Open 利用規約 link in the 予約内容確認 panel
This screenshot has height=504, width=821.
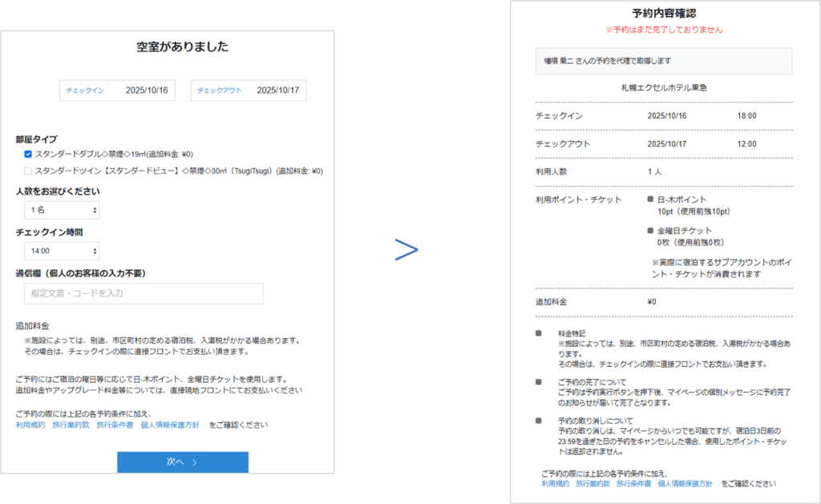tap(555, 484)
